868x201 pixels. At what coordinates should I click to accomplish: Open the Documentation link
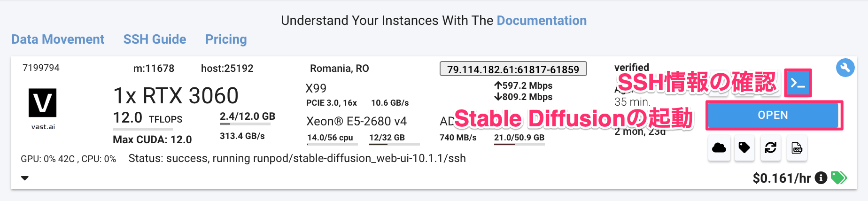click(542, 21)
